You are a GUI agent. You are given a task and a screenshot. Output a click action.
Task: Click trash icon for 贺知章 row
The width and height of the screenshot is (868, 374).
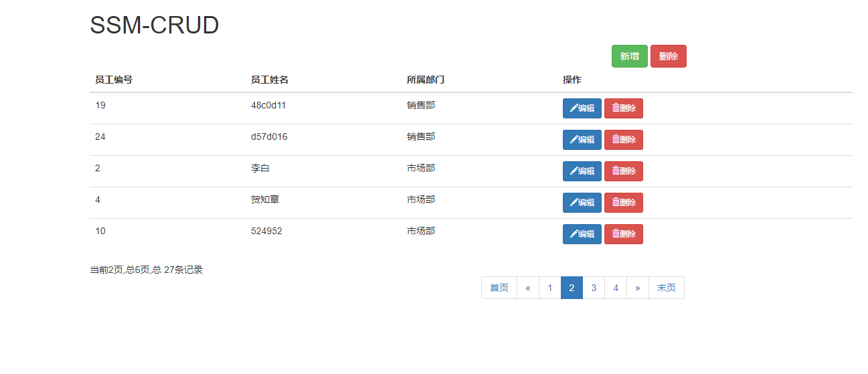click(616, 203)
